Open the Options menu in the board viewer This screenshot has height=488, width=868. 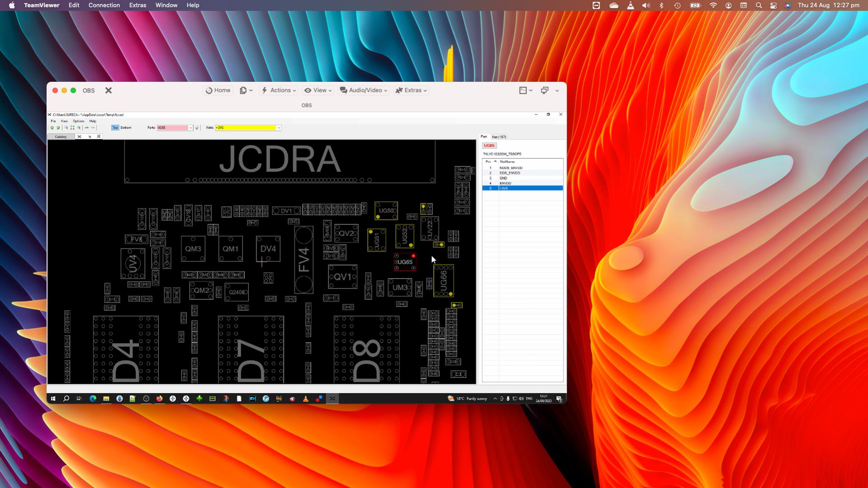click(x=78, y=121)
